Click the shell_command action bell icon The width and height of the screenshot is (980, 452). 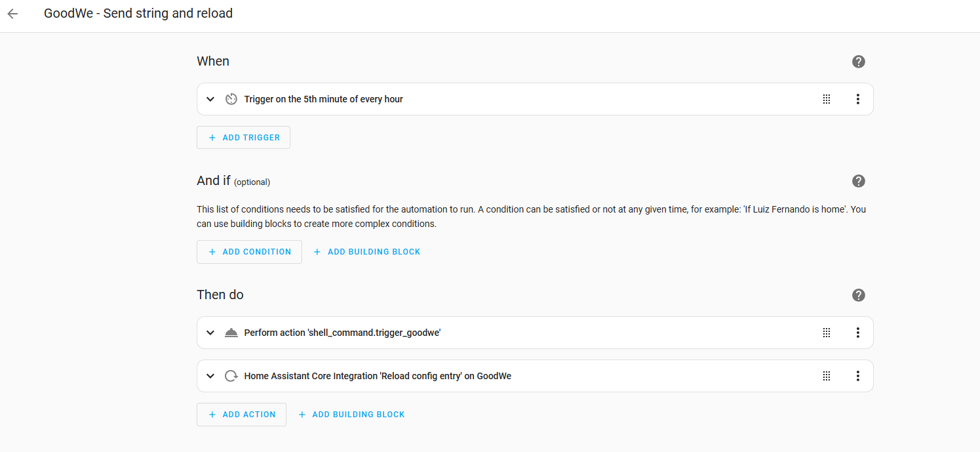[x=231, y=333]
